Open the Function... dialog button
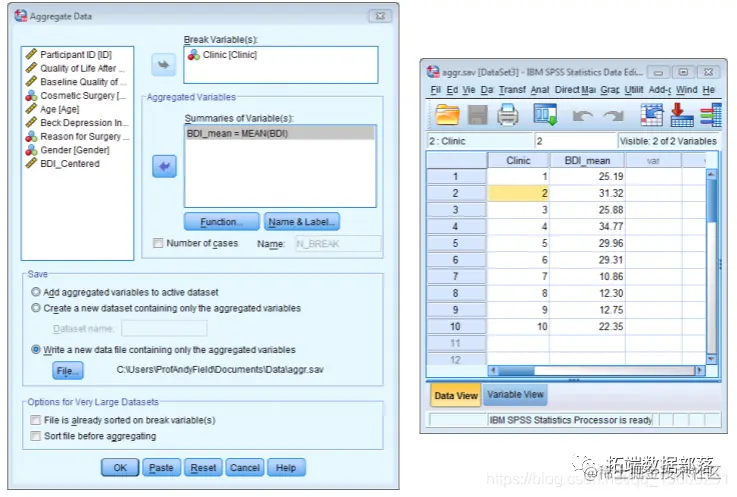Screen dimensions: 737x497 [x=221, y=221]
